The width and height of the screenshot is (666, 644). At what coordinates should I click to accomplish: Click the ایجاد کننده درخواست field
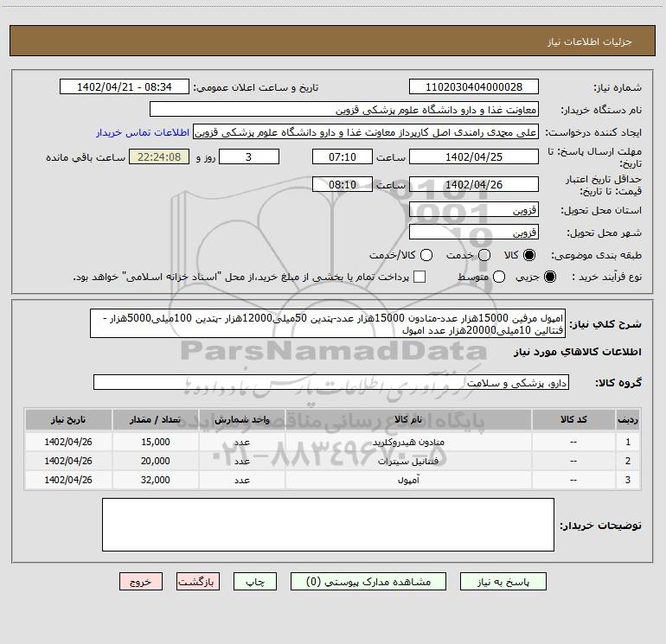pyautogui.click(x=366, y=132)
